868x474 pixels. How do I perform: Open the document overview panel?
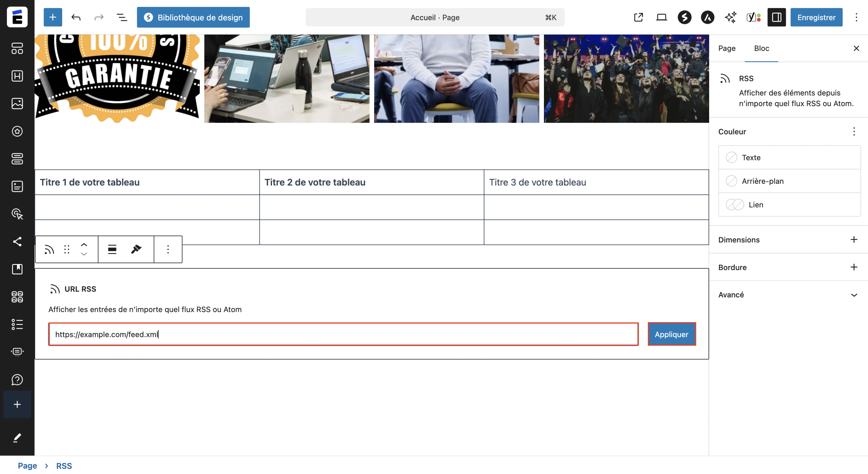click(122, 17)
